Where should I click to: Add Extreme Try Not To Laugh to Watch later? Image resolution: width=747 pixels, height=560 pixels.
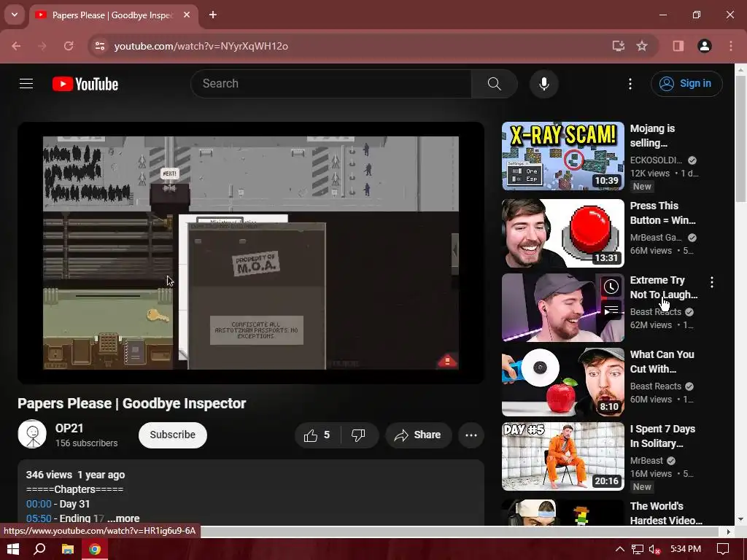611,287
